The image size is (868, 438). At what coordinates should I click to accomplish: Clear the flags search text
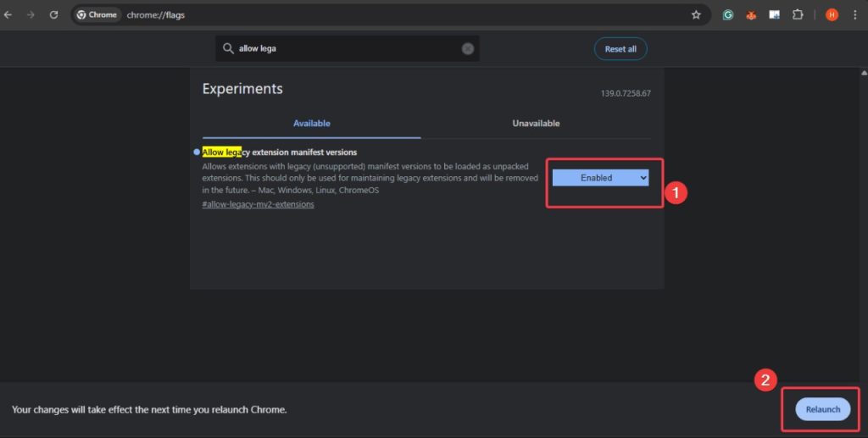(x=468, y=48)
